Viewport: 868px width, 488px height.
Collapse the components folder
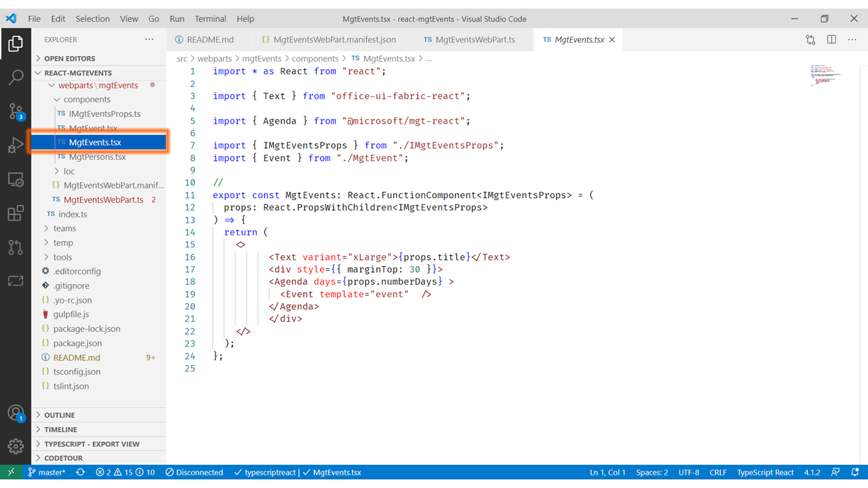[x=86, y=99]
